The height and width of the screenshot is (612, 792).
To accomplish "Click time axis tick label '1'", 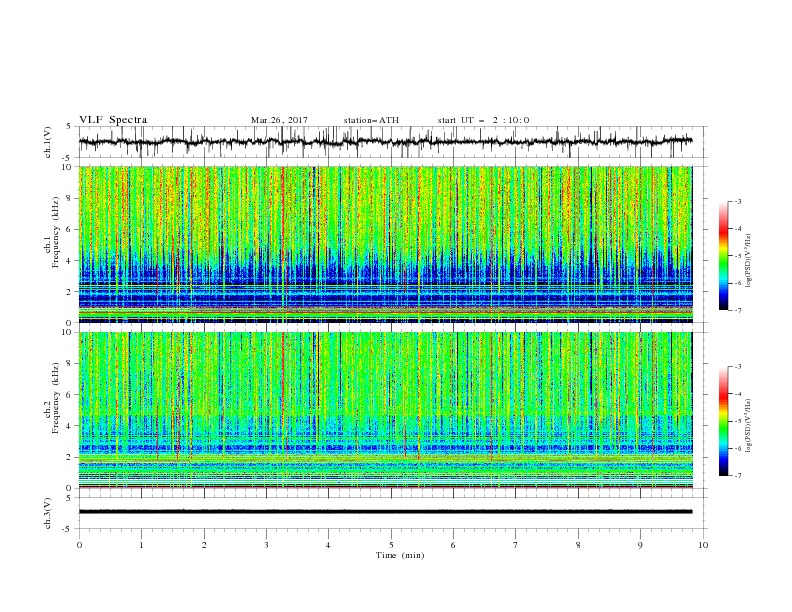I will (141, 545).
